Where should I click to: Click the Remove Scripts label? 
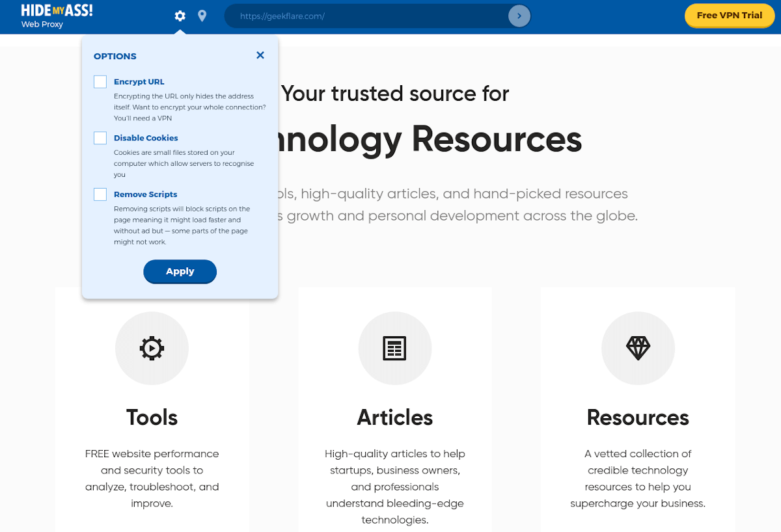tap(146, 194)
